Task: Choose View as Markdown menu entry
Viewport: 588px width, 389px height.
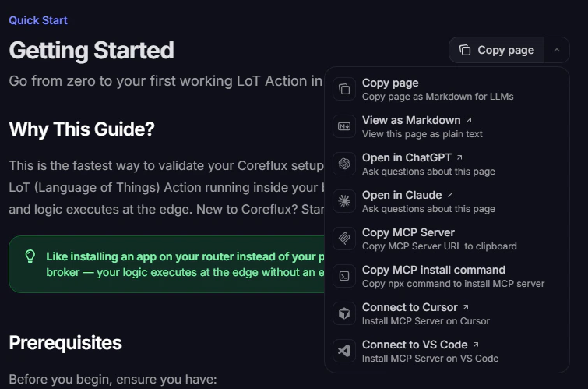Action: [447, 126]
